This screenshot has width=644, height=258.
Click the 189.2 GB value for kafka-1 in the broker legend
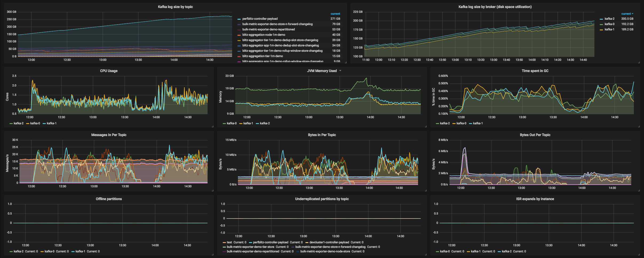coord(627,29)
